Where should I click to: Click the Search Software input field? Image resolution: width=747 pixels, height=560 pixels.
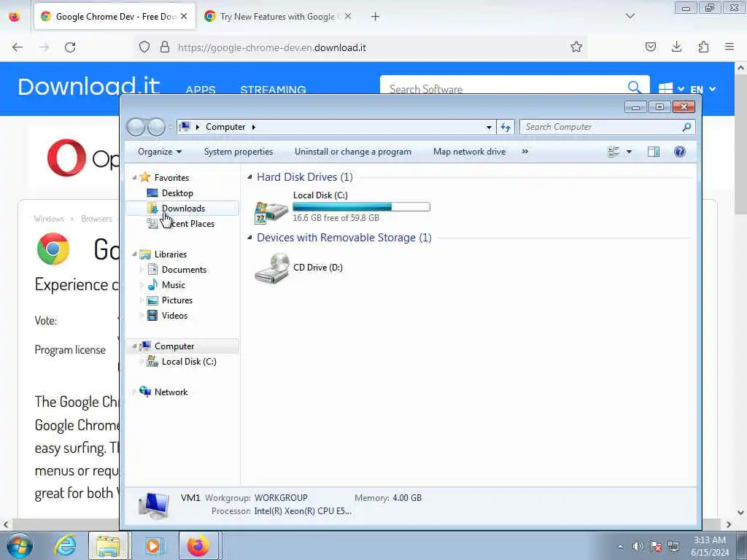[503, 88]
